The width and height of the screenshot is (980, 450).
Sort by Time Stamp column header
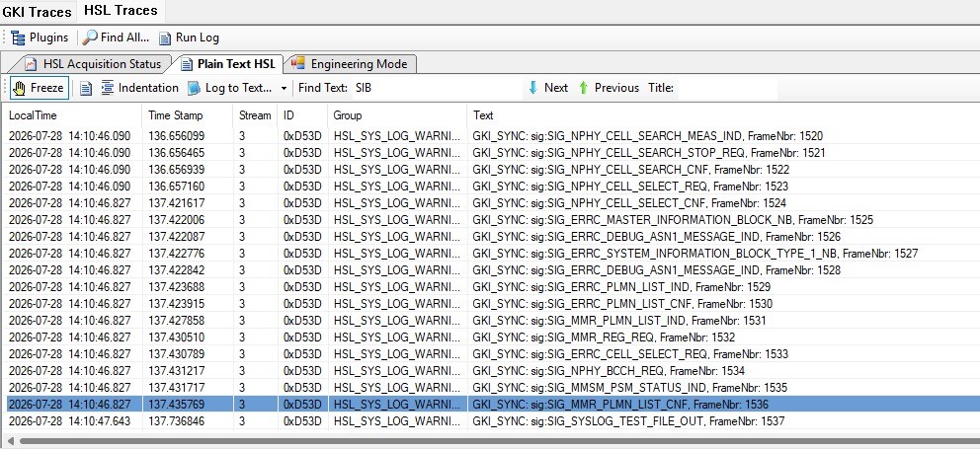(x=188, y=115)
